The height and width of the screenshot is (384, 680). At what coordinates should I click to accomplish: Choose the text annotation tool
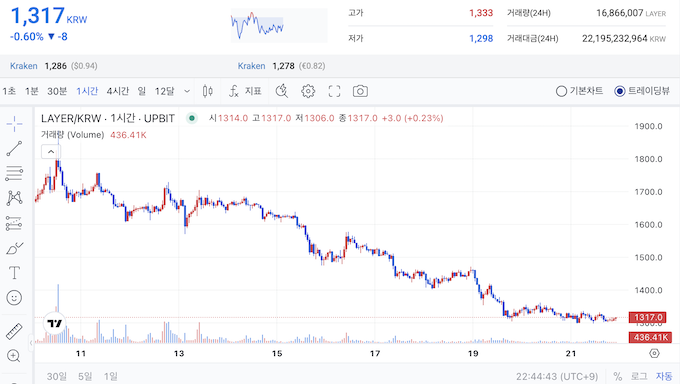pyautogui.click(x=14, y=272)
